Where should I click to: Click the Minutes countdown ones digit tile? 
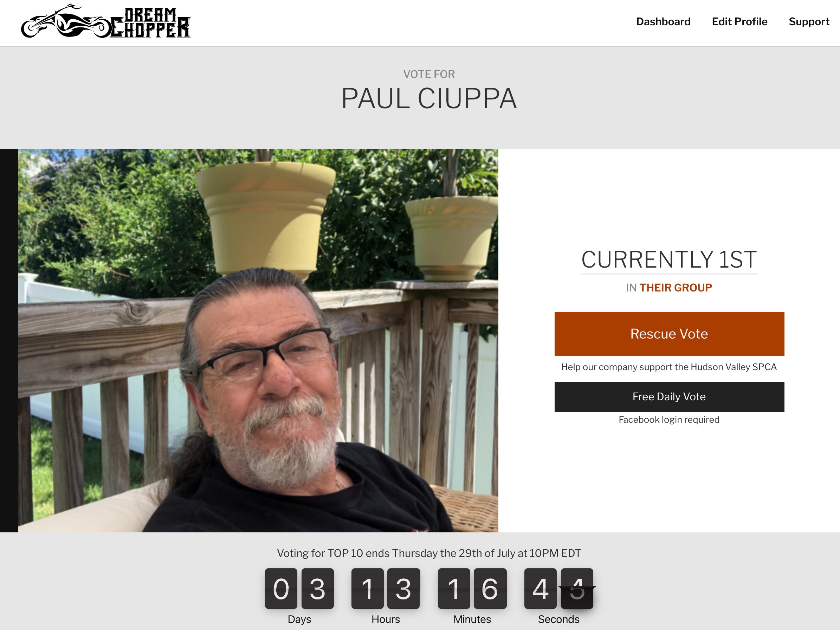pyautogui.click(x=490, y=588)
